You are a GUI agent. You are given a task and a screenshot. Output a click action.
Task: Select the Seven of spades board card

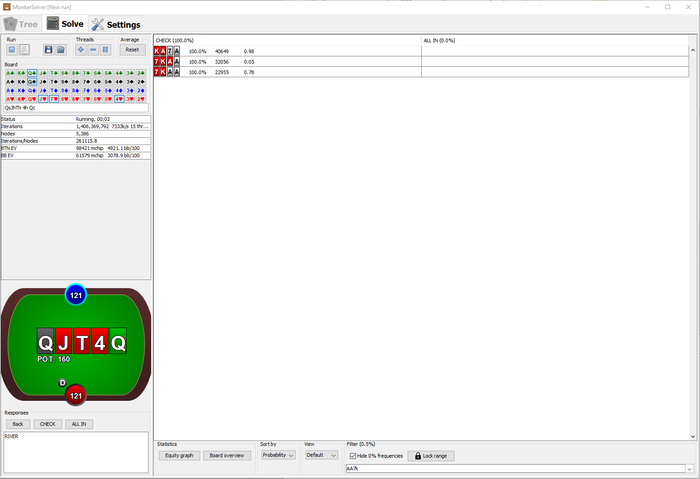tap(87, 82)
